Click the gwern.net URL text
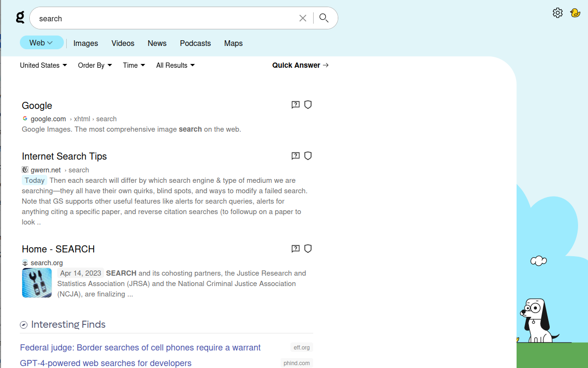 pyautogui.click(x=46, y=170)
